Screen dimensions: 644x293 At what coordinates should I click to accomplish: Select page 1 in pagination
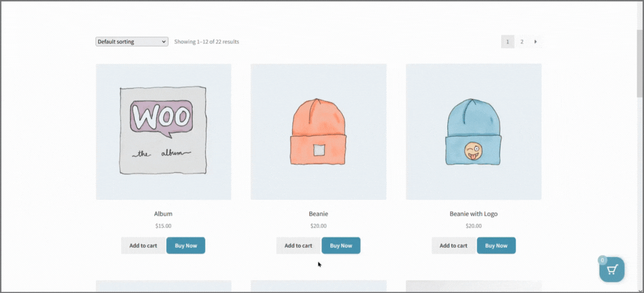(508, 42)
